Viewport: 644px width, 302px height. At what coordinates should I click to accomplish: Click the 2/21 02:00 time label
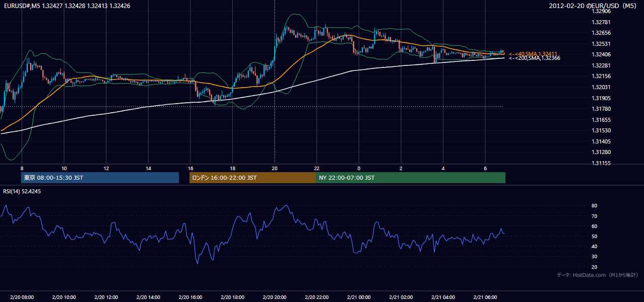click(x=401, y=297)
